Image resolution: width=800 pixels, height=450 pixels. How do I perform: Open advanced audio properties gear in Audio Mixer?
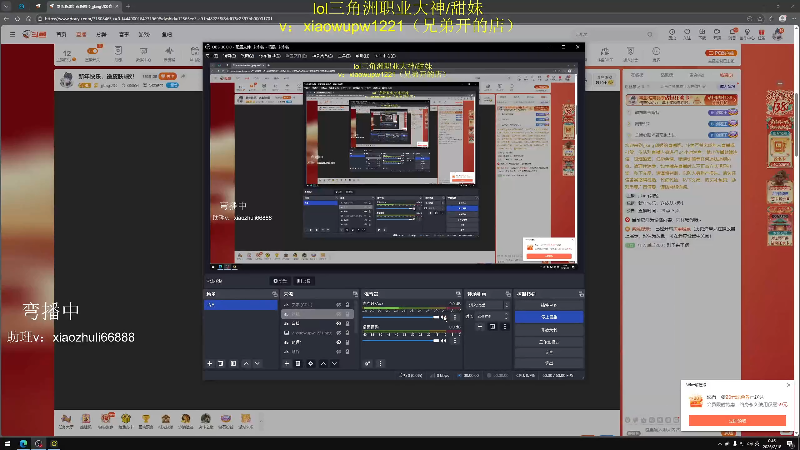367,364
